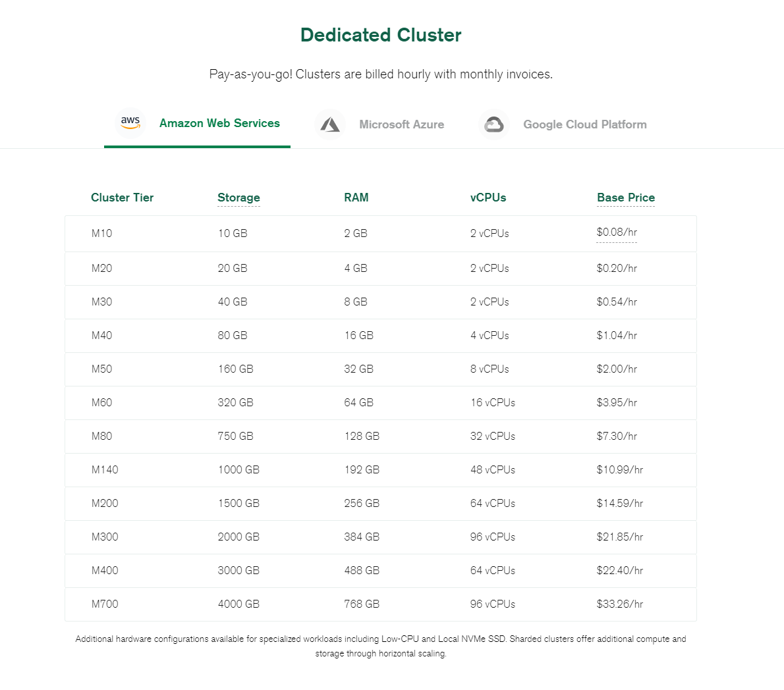Viewport: 784px width, 690px height.
Task: Click the Google Cloud Platform cloud icon
Action: point(494,124)
